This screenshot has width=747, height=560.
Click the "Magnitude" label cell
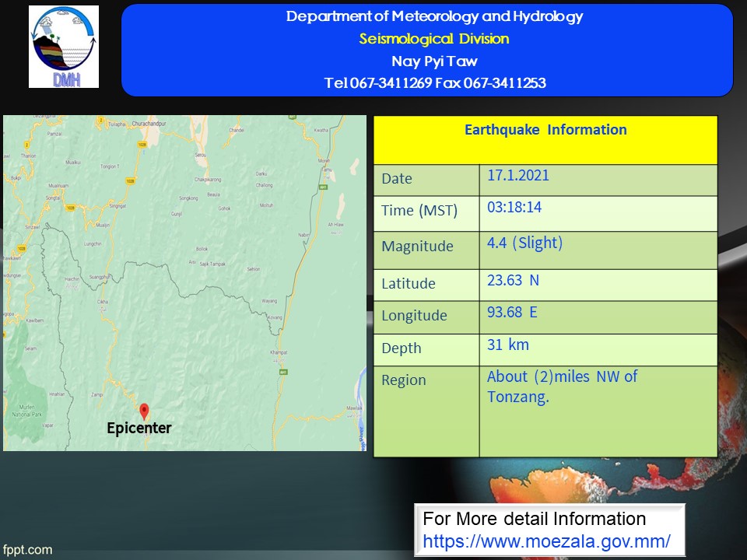(x=426, y=250)
